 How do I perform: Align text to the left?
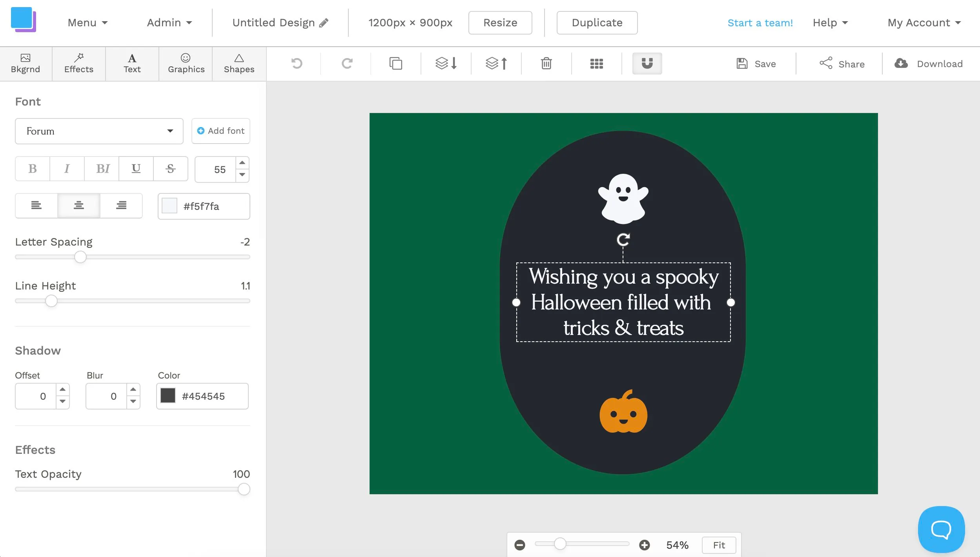pos(36,206)
